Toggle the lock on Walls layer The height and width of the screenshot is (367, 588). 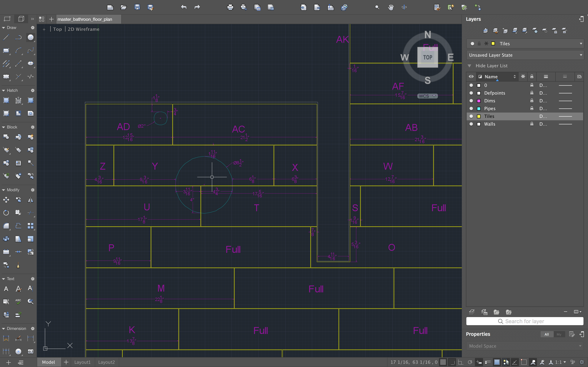532,124
